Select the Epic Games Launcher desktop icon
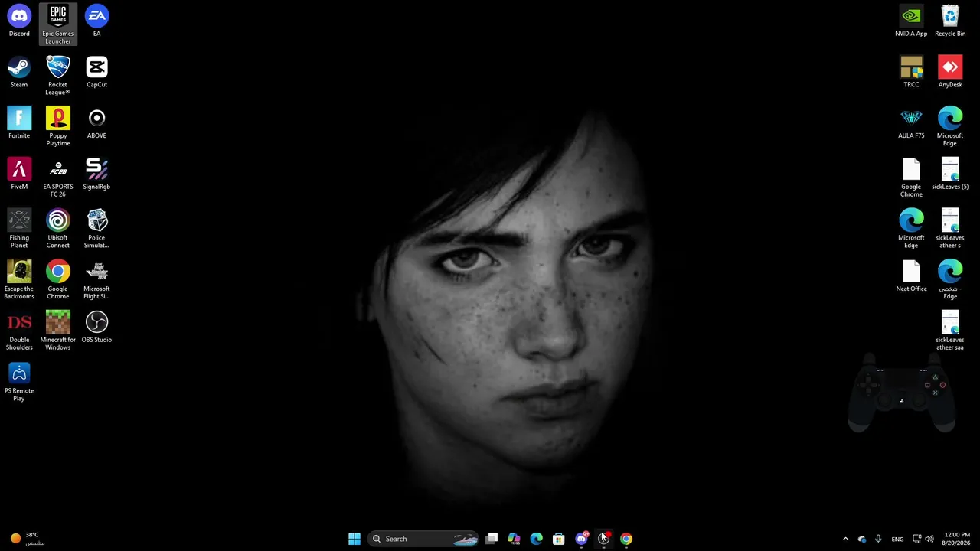Image resolution: width=980 pixels, height=551 pixels. point(57,24)
